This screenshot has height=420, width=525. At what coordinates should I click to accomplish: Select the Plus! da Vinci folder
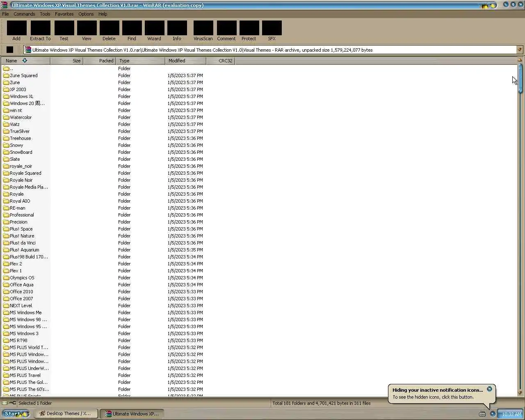tap(19, 243)
